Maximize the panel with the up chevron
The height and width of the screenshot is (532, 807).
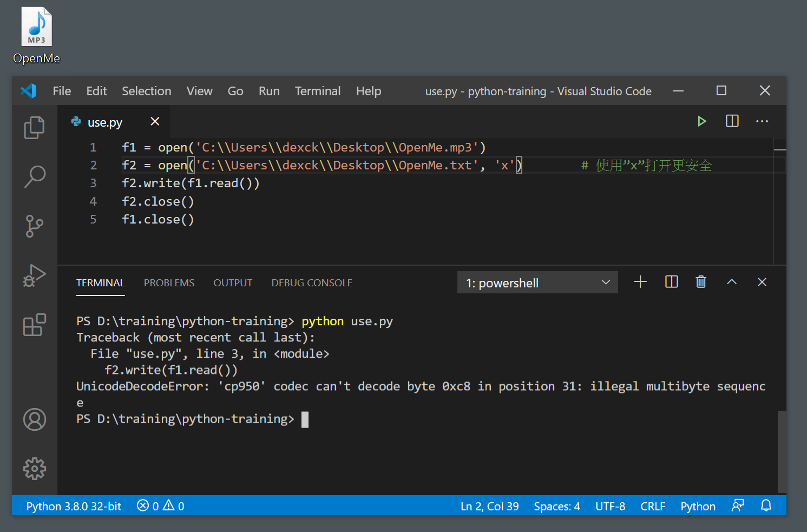(732, 282)
